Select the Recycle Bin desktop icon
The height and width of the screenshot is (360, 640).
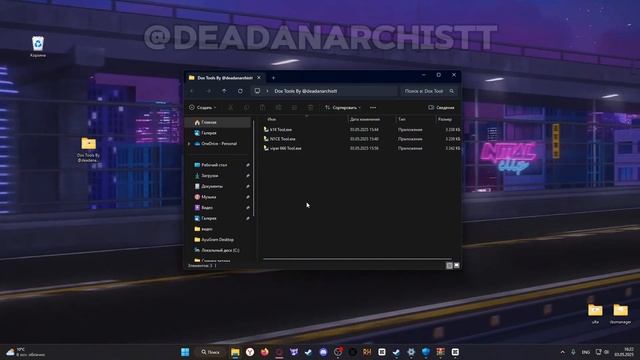tap(38, 47)
